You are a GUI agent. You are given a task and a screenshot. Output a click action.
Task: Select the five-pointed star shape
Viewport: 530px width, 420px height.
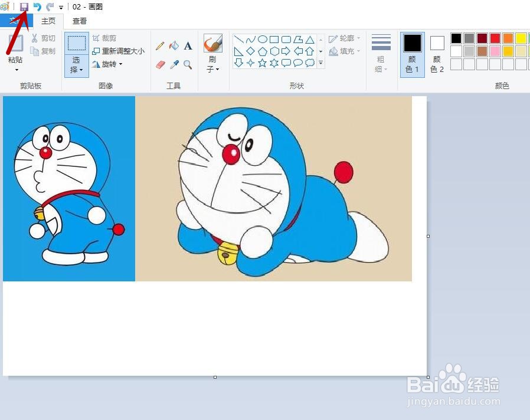pyautogui.click(x=263, y=63)
